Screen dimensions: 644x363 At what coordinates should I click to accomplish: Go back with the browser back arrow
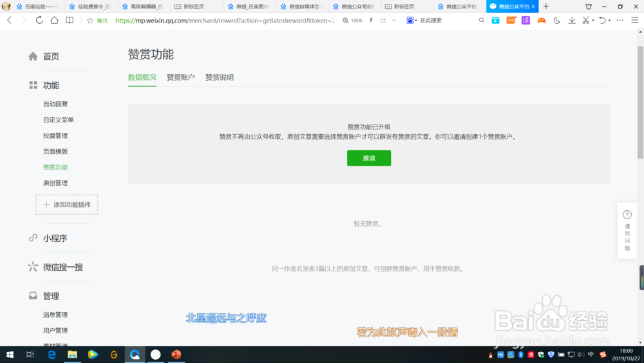tap(10, 20)
